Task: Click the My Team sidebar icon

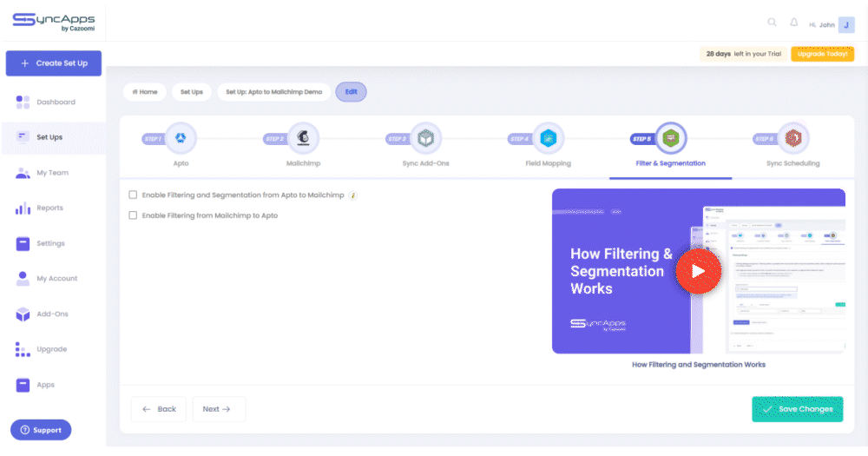Action: pyautogui.click(x=23, y=173)
